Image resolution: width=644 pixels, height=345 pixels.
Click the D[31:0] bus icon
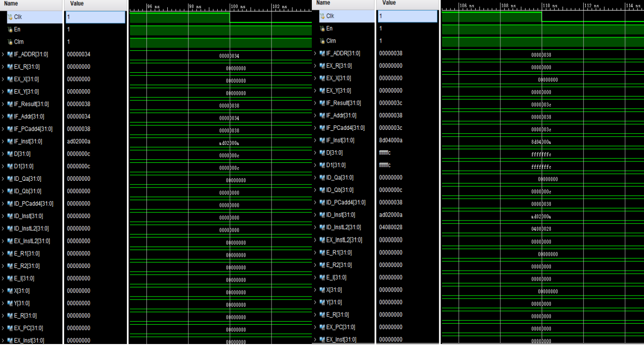click(9, 154)
